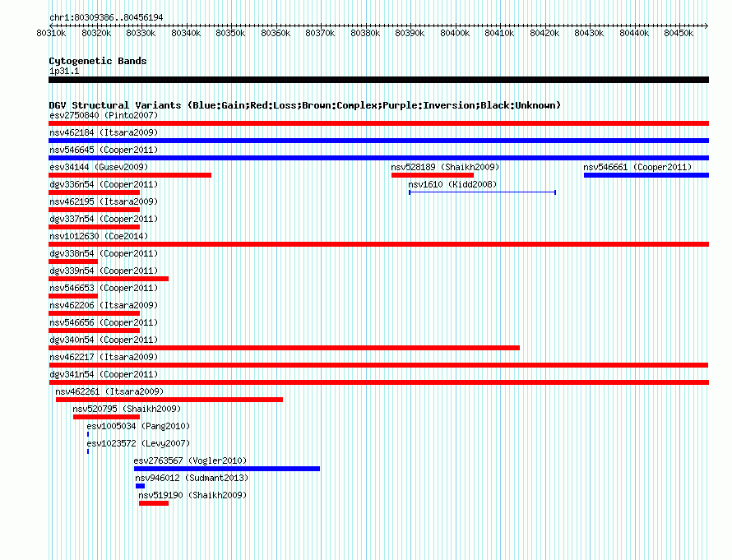The height and width of the screenshot is (560, 732).
Task: Click the esv1005034 (Pang2010) label
Action: (x=138, y=426)
